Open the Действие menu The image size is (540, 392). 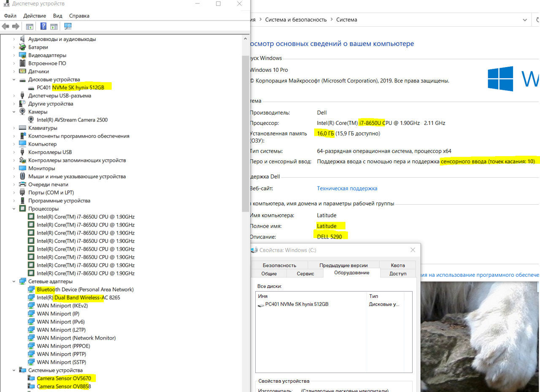pos(35,16)
